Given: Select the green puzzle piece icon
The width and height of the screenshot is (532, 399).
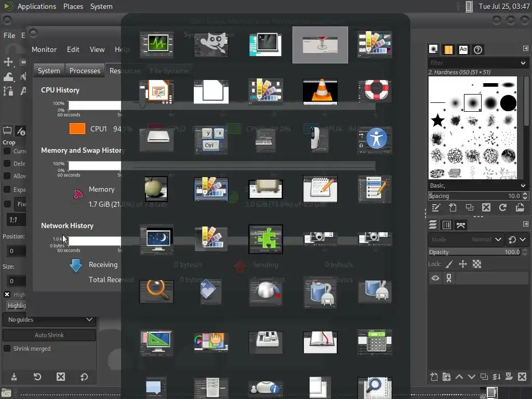Looking at the screenshot, I should coord(265,239).
